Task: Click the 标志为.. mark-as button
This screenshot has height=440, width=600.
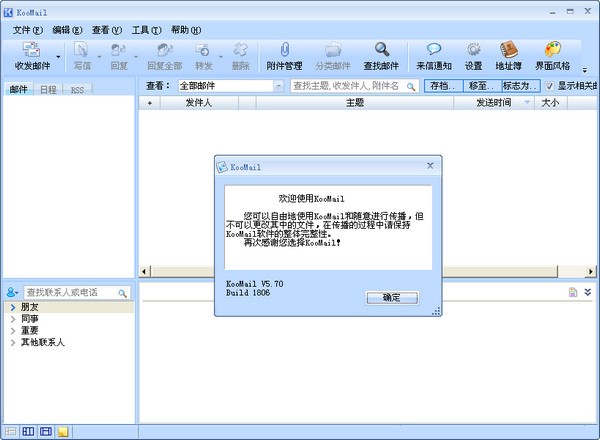Action: coord(521,86)
